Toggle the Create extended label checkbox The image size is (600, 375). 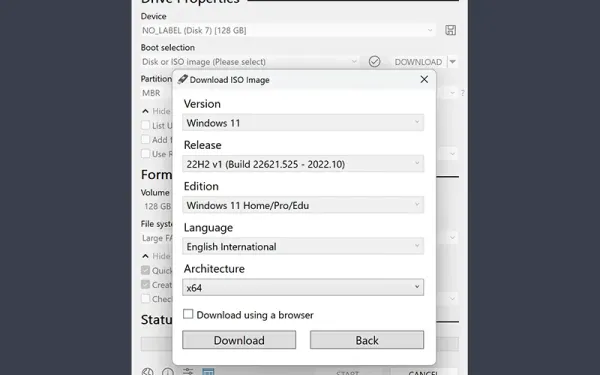click(x=145, y=284)
